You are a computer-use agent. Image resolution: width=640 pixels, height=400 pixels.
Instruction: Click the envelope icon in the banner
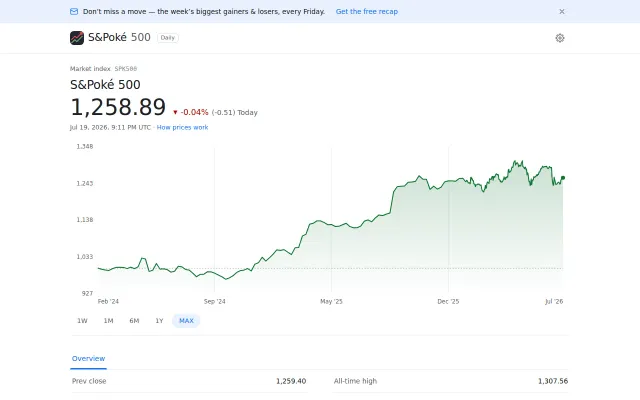pos(74,11)
